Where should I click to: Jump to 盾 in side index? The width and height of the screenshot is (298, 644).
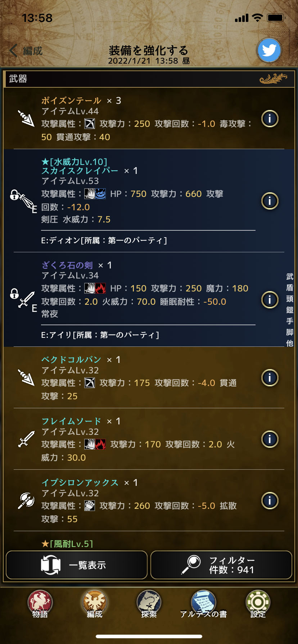(x=290, y=287)
